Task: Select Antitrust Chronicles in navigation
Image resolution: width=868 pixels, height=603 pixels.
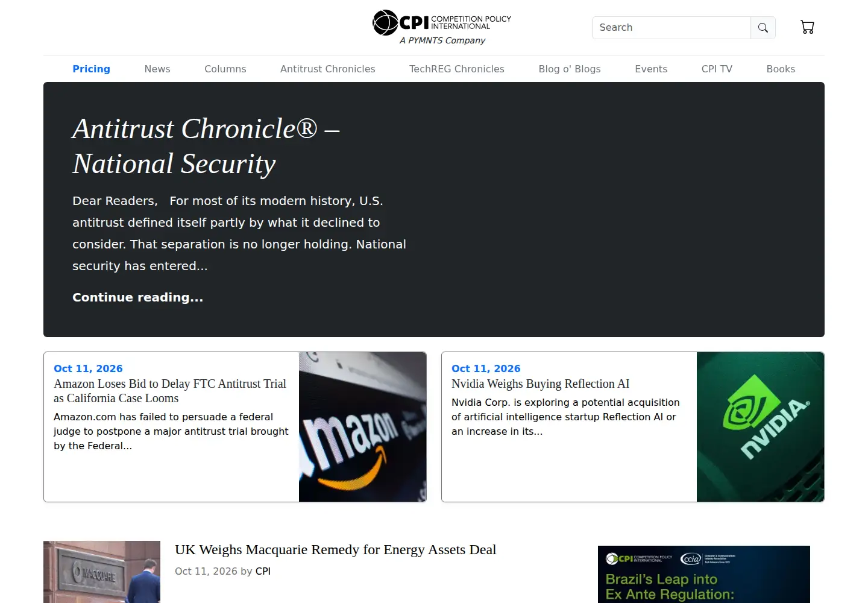Action: (x=328, y=69)
